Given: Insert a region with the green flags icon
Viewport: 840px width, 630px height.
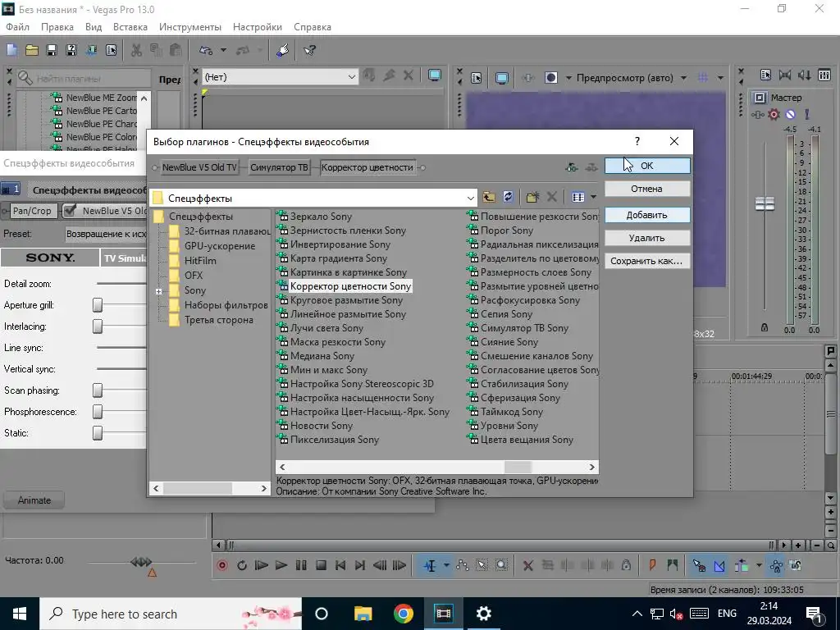Looking at the screenshot, I should [673, 565].
